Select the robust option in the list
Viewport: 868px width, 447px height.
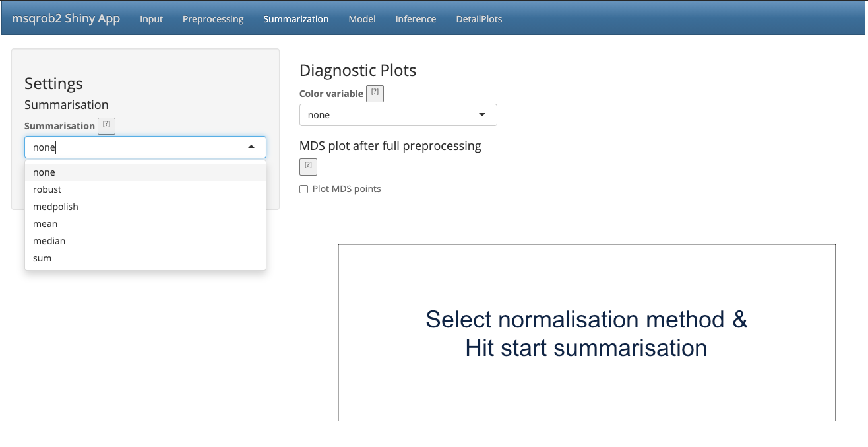[47, 189]
